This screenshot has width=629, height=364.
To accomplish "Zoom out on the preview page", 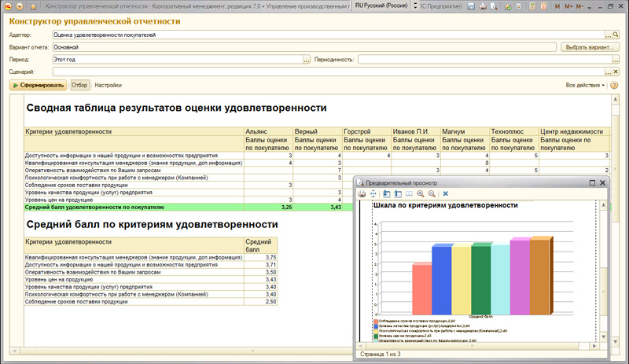I will [432, 193].
